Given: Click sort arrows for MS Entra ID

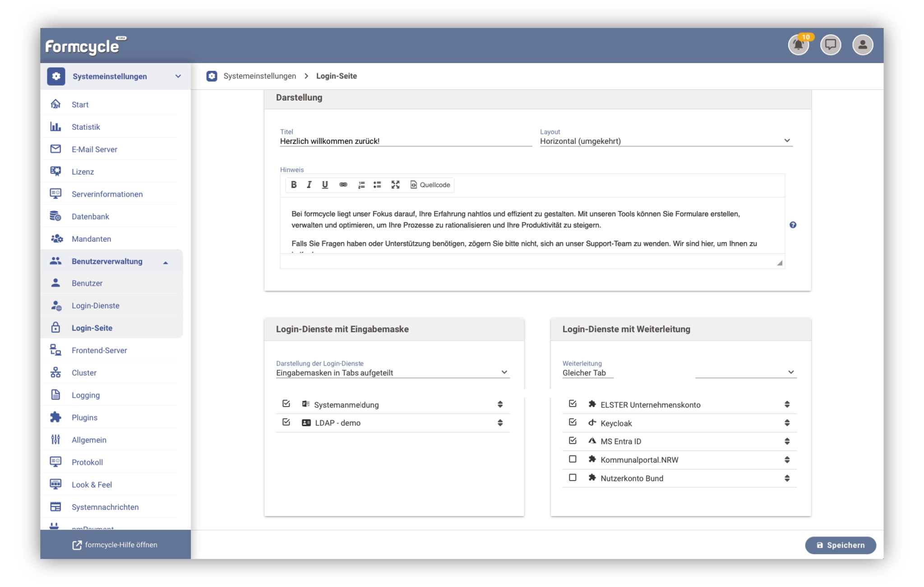Looking at the screenshot, I should tap(787, 441).
